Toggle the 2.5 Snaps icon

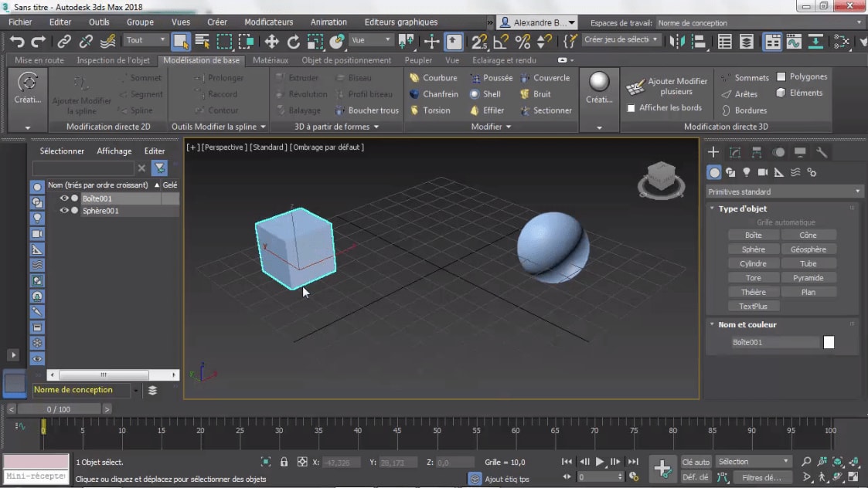coord(479,41)
